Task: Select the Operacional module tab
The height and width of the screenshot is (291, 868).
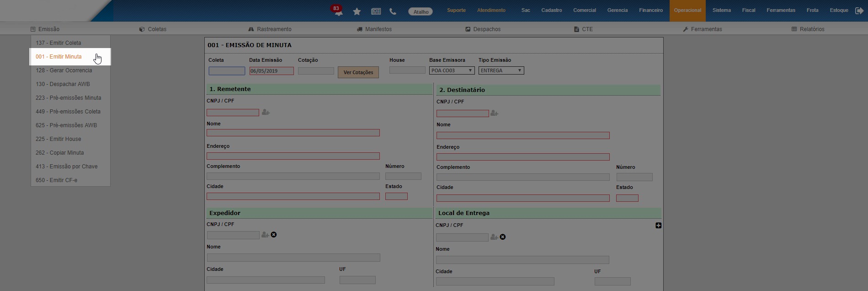Action: click(687, 11)
